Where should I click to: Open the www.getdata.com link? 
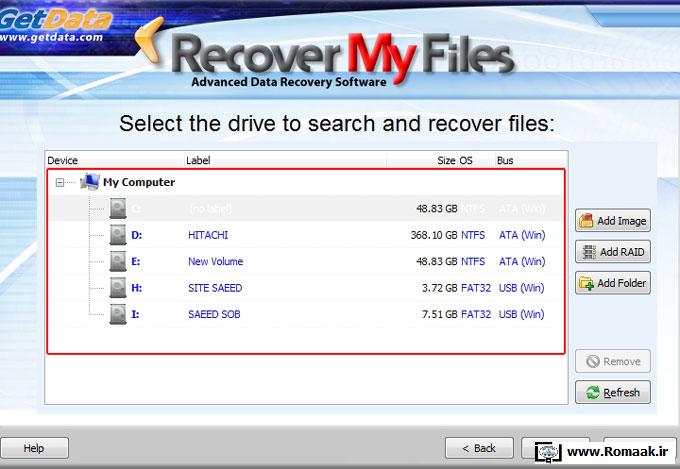click(x=51, y=37)
